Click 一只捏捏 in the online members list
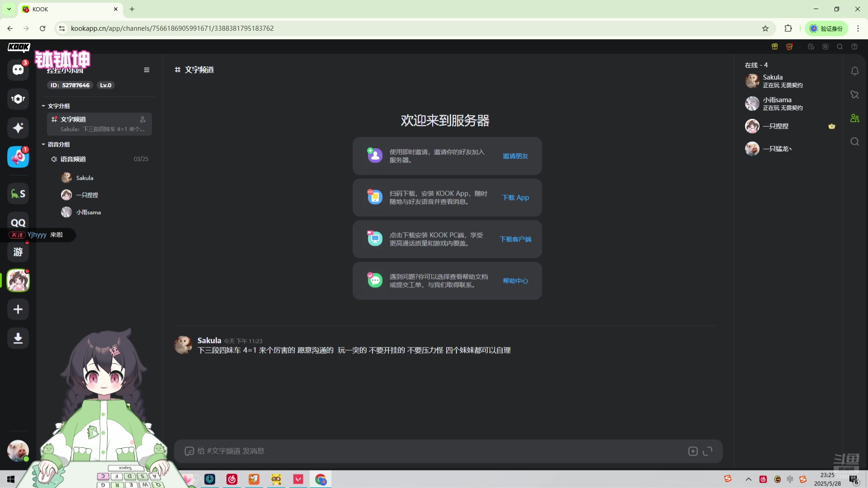Viewport: 868px width, 488px height. click(x=790, y=126)
